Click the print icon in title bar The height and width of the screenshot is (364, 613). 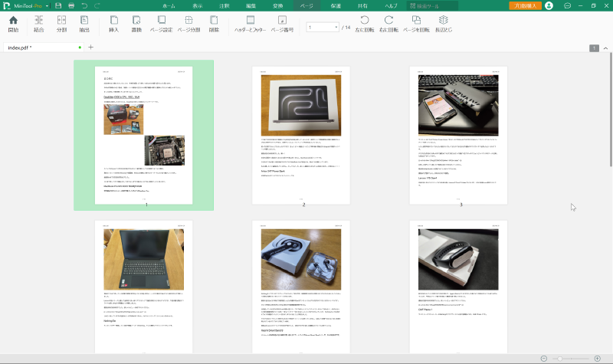click(x=71, y=5)
